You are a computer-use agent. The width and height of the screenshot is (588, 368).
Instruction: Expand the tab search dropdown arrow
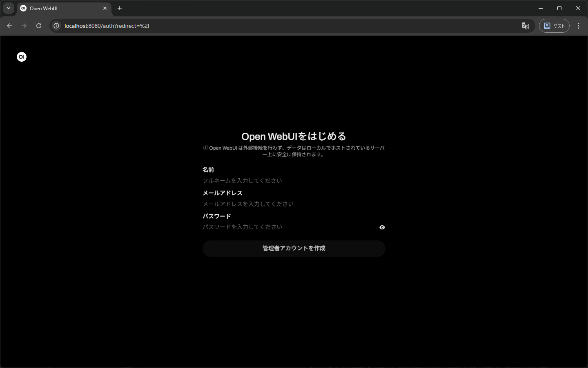[9, 8]
